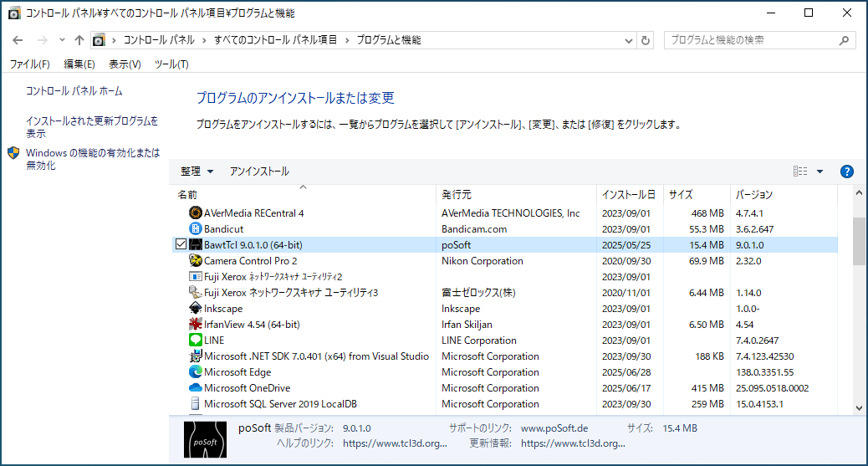The image size is (868, 466).
Task: Click the IrfanView 4.54 icon
Action: click(x=195, y=324)
